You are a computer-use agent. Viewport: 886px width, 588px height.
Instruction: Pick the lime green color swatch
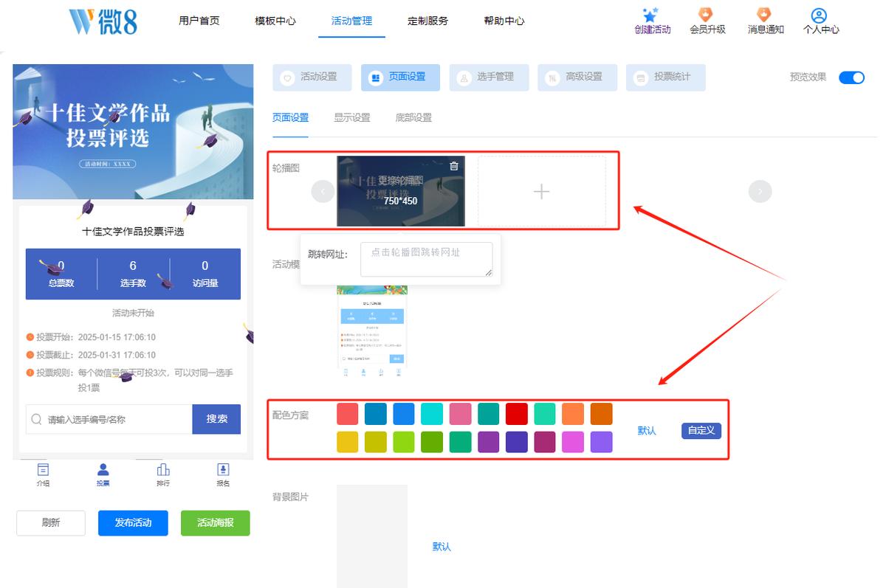click(x=404, y=442)
